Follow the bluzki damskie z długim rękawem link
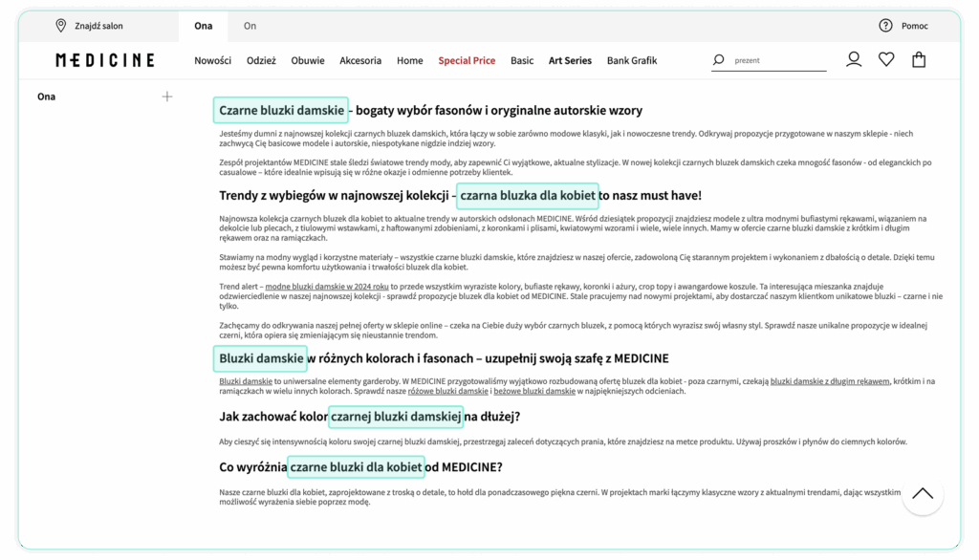Viewport: 979px width, 560px height. pyautogui.click(x=830, y=381)
